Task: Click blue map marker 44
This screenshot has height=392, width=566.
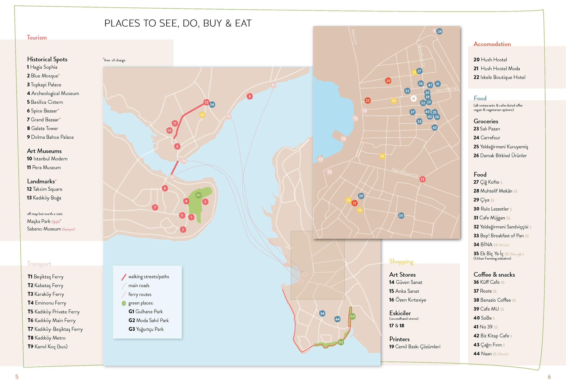Action: (337, 319)
